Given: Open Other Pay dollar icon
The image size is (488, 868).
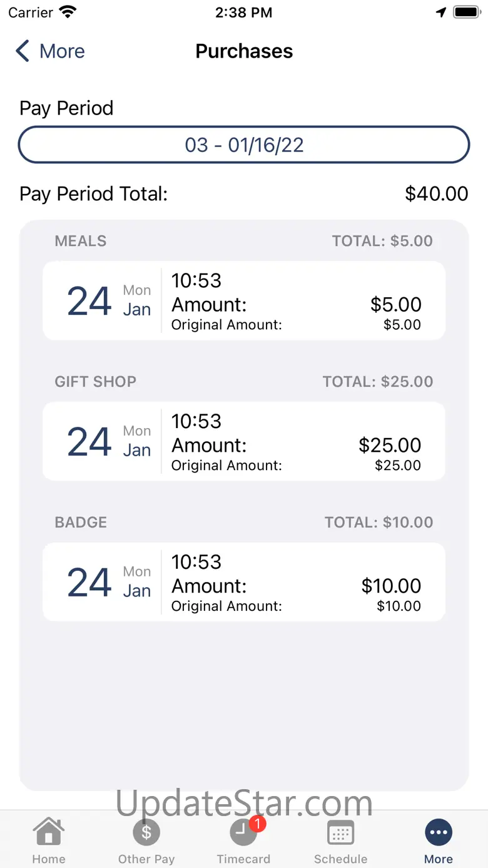Looking at the screenshot, I should tap(146, 833).
